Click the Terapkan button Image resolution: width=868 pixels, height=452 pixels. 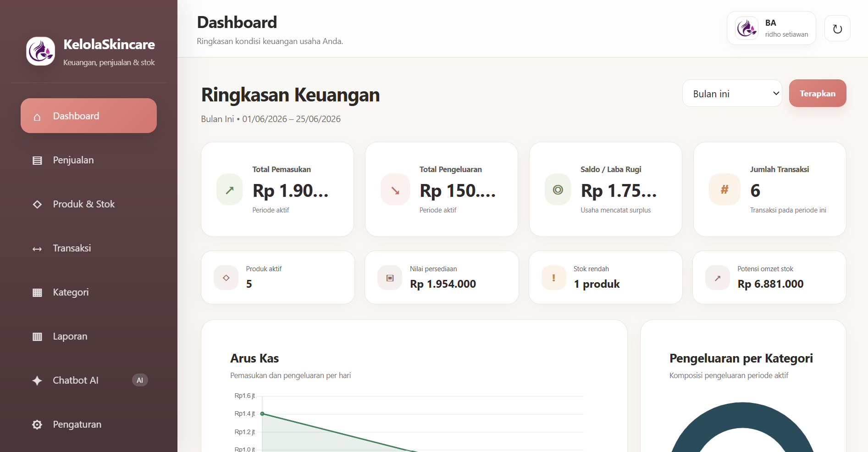coord(818,93)
